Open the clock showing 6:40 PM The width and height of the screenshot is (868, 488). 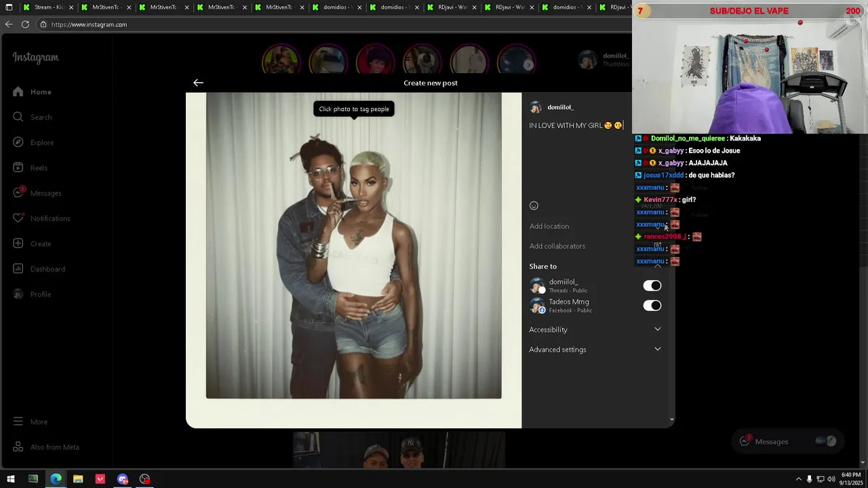851,479
